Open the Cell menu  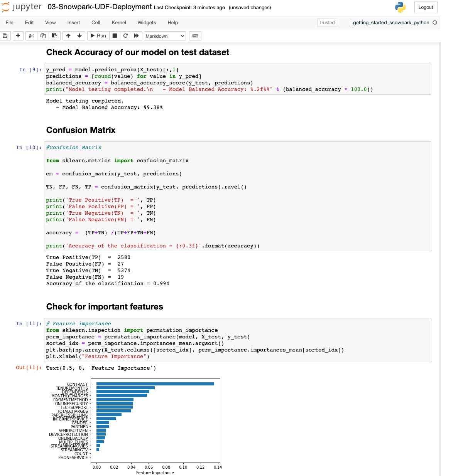(x=96, y=23)
